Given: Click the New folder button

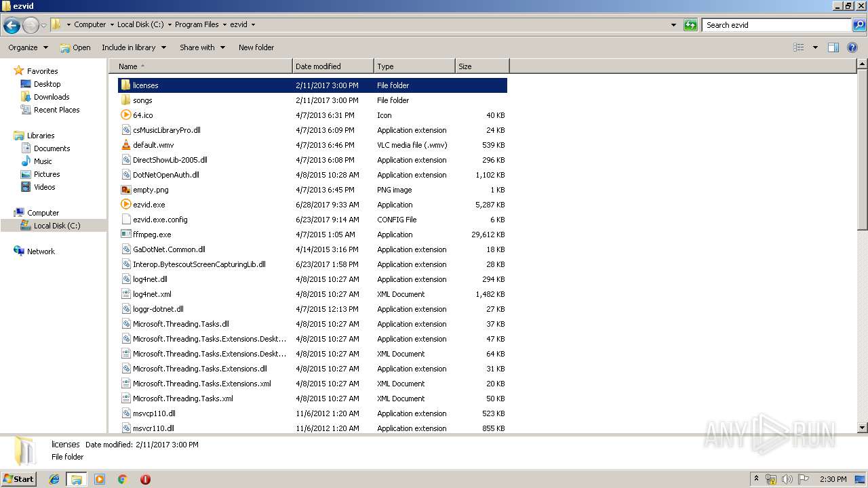Looking at the screenshot, I should pos(256,47).
